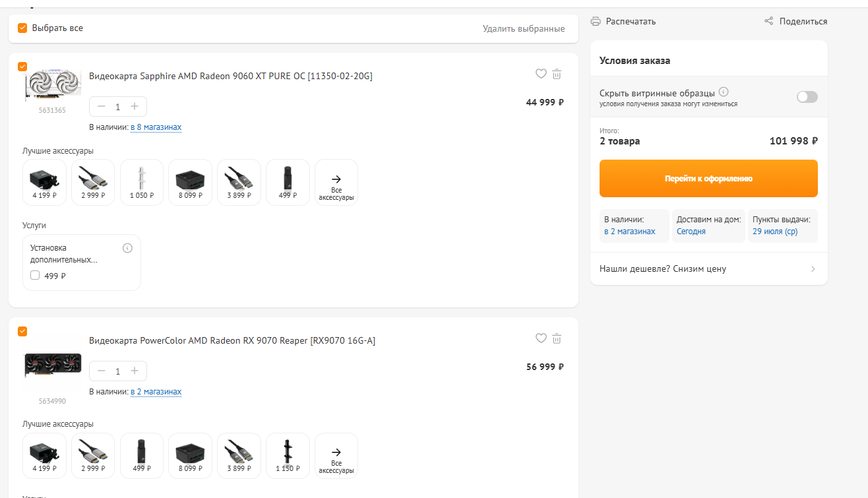The image size is (868, 498).
Task: Check the 499 ₽ installation service checkbox
Action: pos(35,276)
